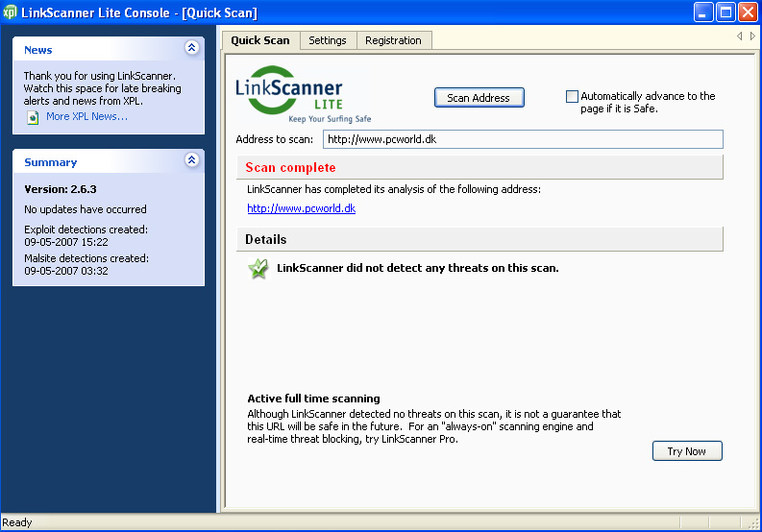Minimize the LinkScanner Lite Console window
The height and width of the screenshot is (532, 762).
[704, 12]
